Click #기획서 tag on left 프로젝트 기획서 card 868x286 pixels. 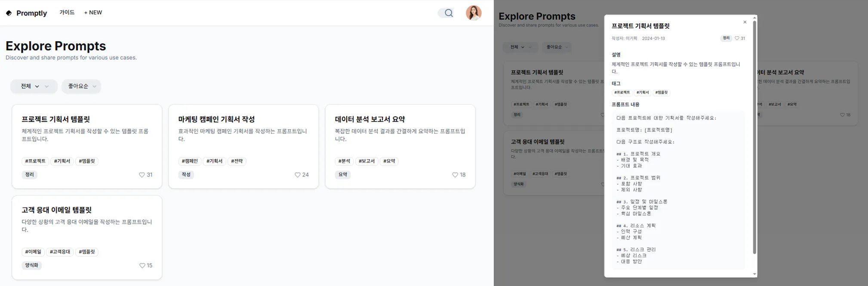click(x=62, y=161)
